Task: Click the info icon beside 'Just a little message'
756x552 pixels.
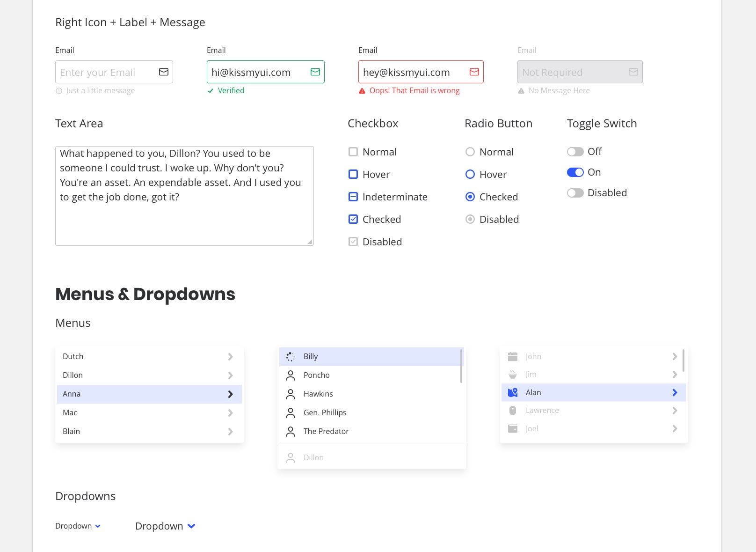Action: [59, 91]
